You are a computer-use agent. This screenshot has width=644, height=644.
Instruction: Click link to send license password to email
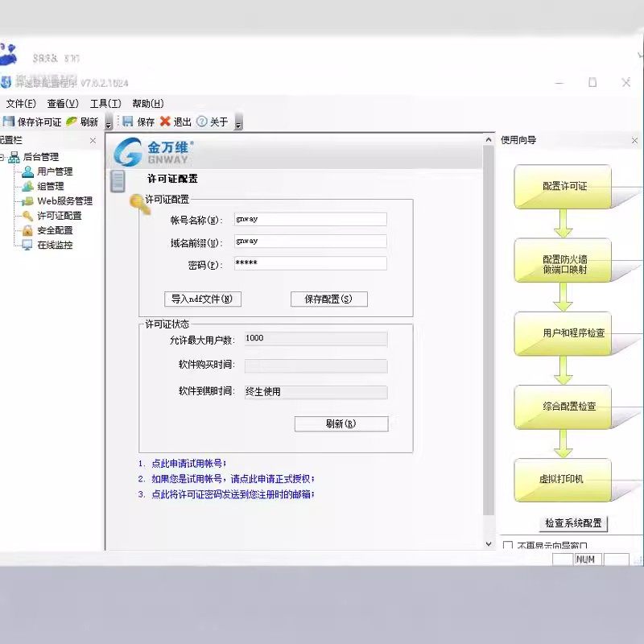(x=233, y=494)
